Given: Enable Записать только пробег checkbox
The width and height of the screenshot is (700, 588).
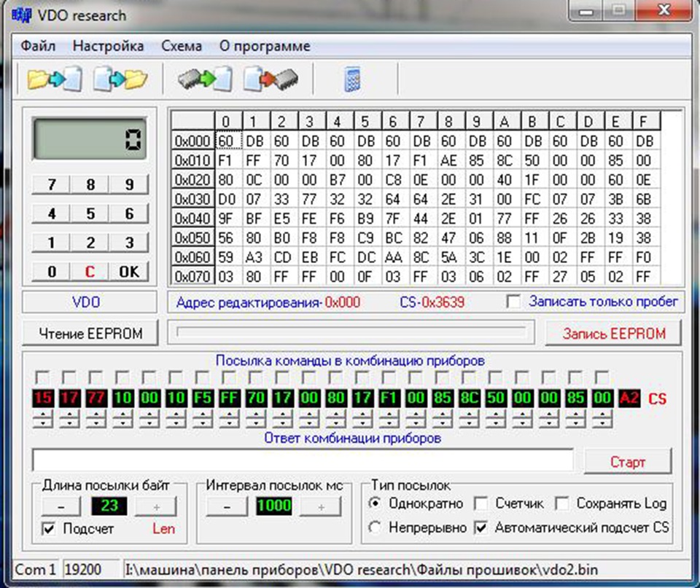Looking at the screenshot, I should (513, 302).
